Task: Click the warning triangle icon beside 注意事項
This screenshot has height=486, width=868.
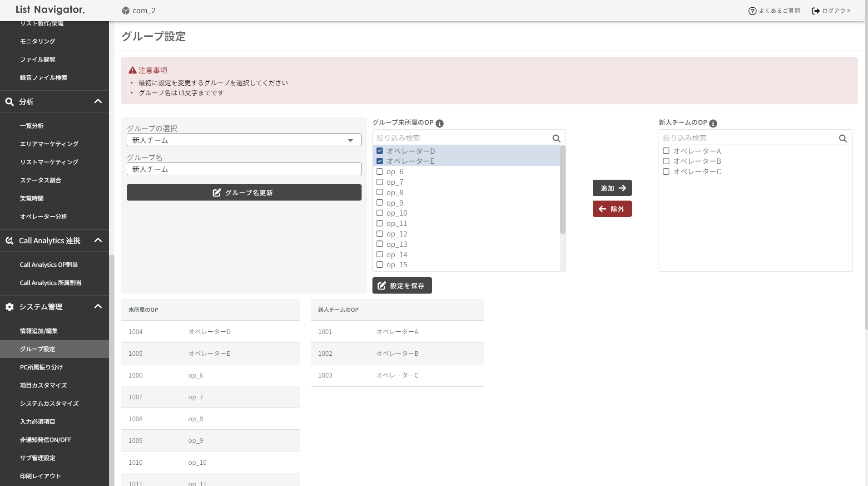Action: [133, 70]
